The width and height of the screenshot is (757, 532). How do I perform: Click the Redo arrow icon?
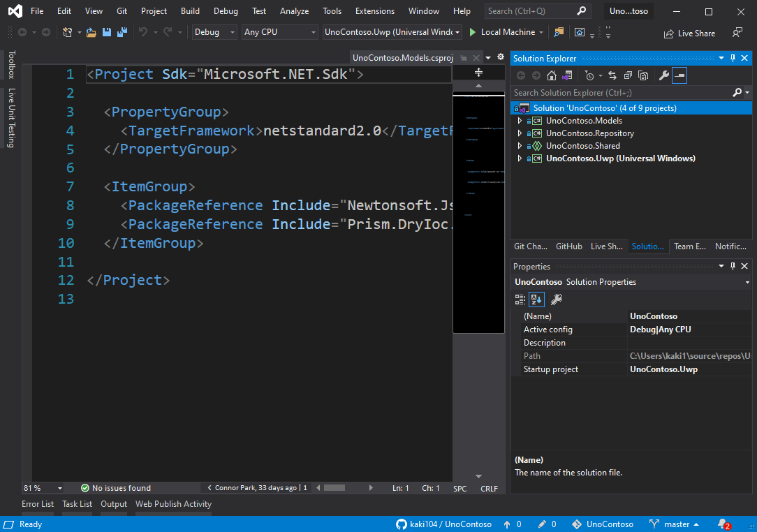point(168,32)
